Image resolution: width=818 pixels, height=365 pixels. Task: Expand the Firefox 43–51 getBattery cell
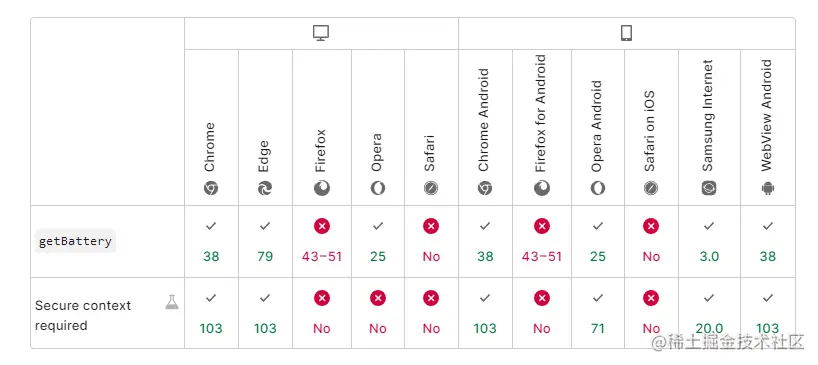pos(322,241)
